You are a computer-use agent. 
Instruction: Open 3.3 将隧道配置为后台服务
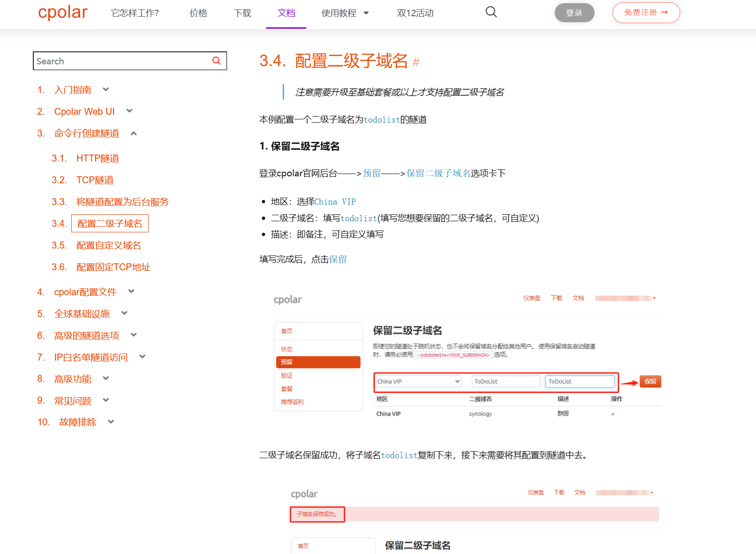[123, 202]
